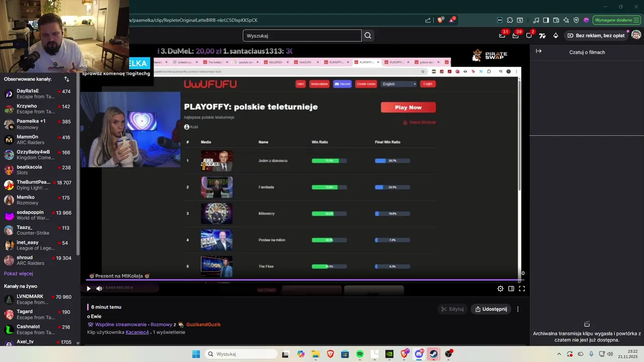Click the Twitch Wyszukaj search field

coord(302,36)
